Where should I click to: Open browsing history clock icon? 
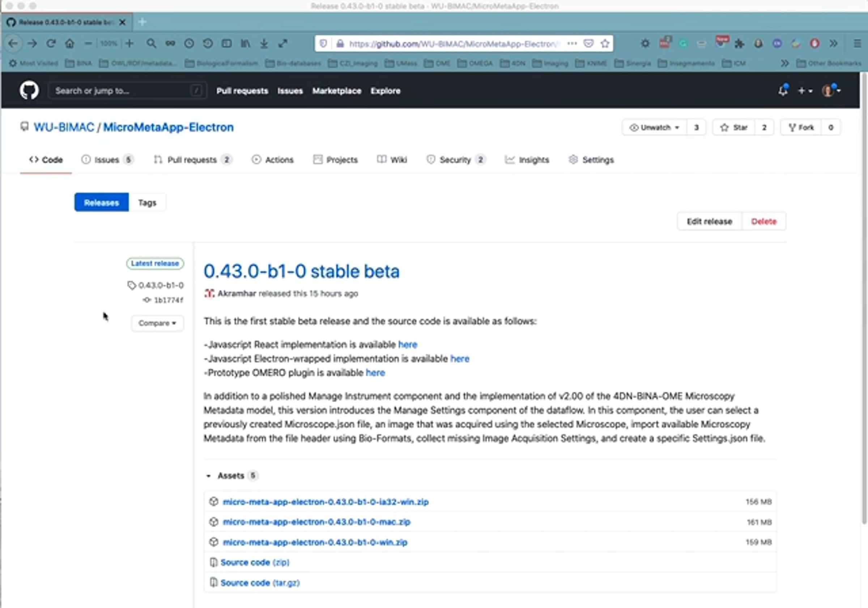[x=189, y=43]
